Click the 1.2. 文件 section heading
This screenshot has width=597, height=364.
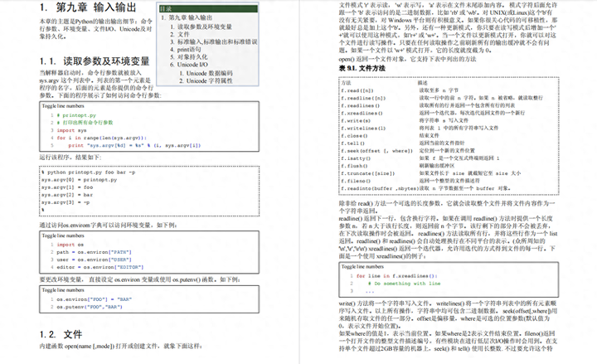pos(61,334)
